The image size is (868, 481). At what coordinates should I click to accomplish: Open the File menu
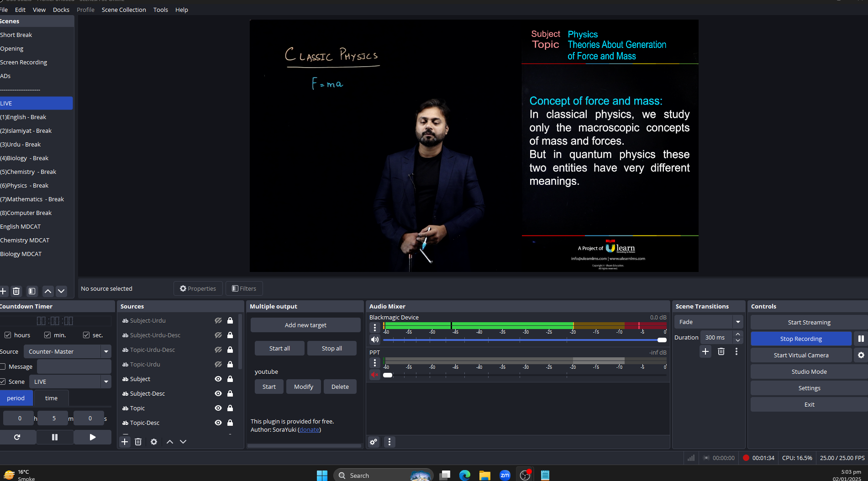(x=4, y=10)
